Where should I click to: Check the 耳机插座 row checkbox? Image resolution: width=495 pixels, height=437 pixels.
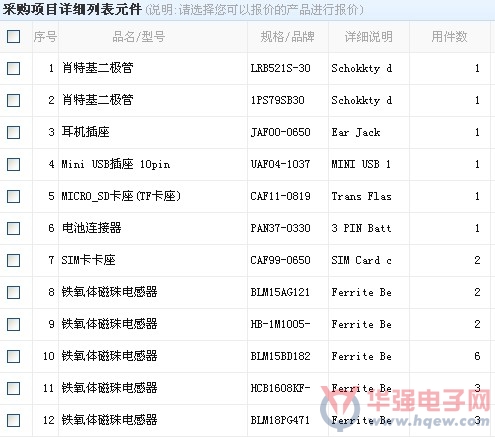pyautogui.click(x=13, y=132)
